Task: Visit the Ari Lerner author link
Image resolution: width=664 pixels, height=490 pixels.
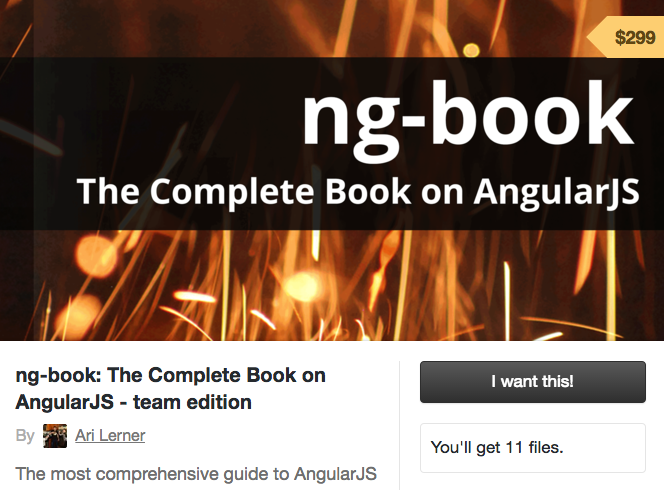Action: (110, 435)
